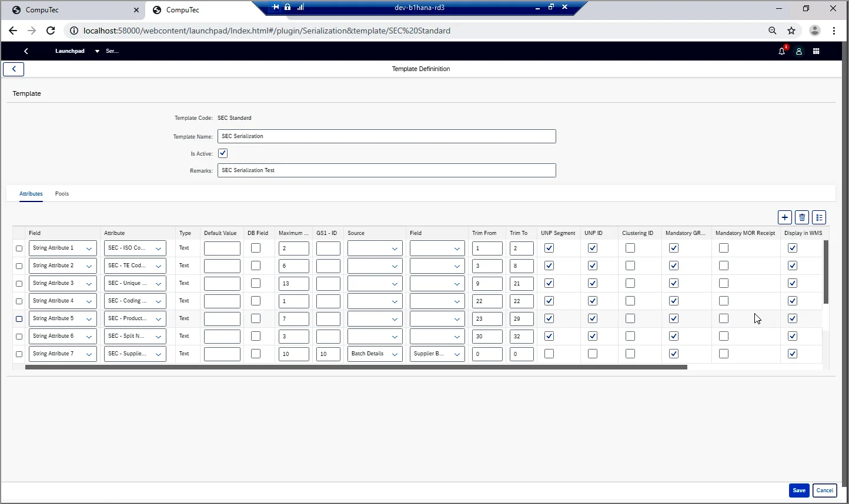Open Chrome profile avatar
The image size is (849, 504).
pos(814,31)
